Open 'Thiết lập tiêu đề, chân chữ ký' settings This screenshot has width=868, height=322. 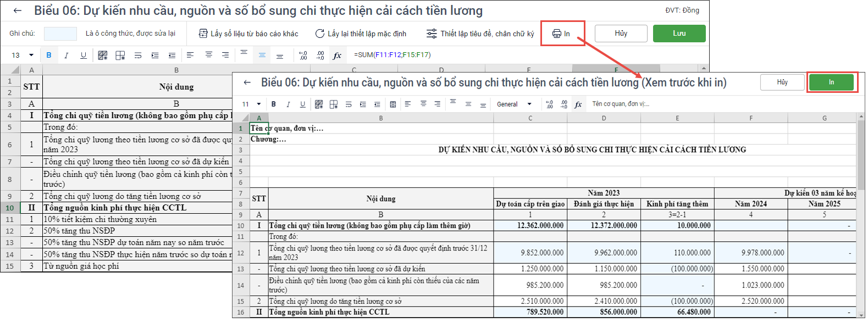click(480, 34)
